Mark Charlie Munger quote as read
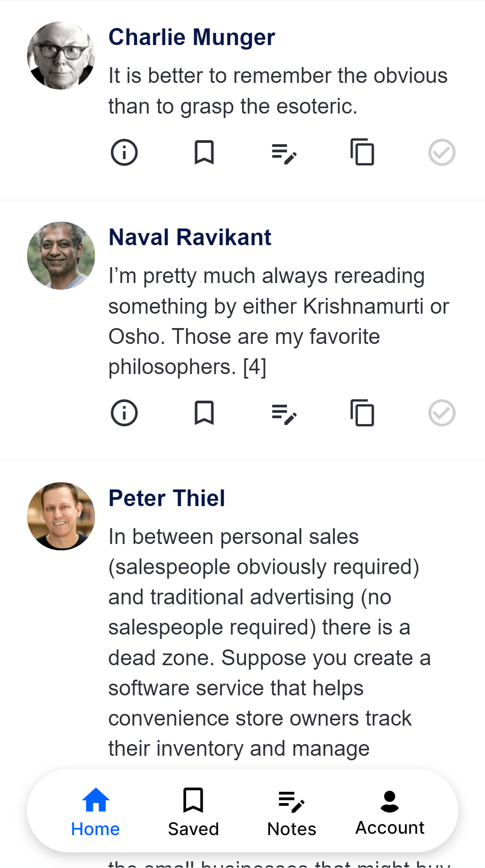This screenshot has height=868, width=485. 442,152
